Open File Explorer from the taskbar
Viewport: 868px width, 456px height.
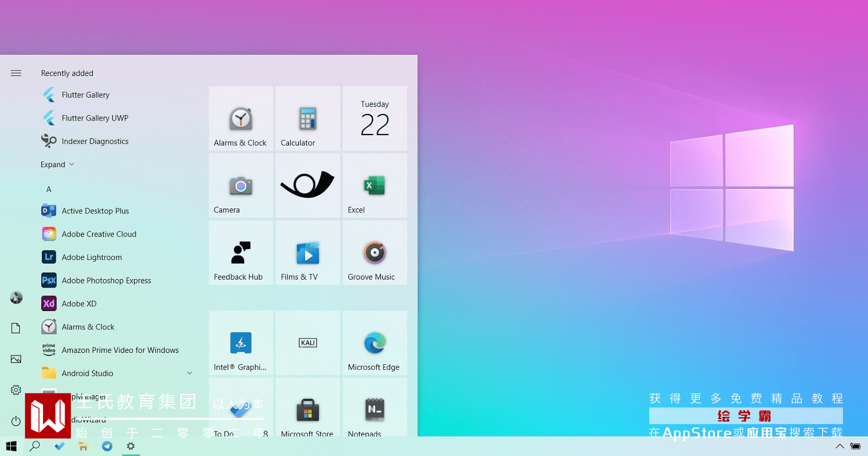(x=84, y=446)
